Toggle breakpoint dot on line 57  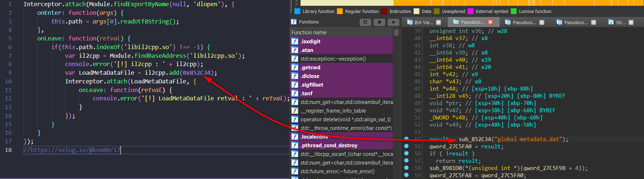point(406,161)
